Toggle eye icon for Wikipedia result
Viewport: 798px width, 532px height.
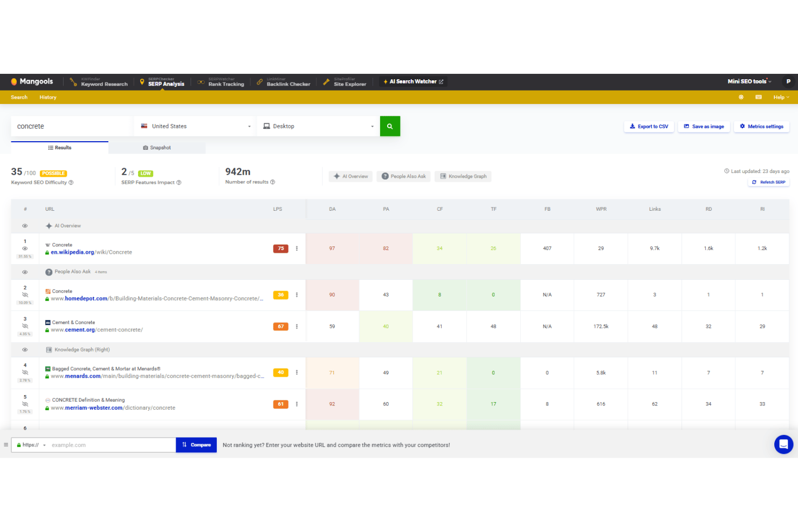tap(25, 248)
